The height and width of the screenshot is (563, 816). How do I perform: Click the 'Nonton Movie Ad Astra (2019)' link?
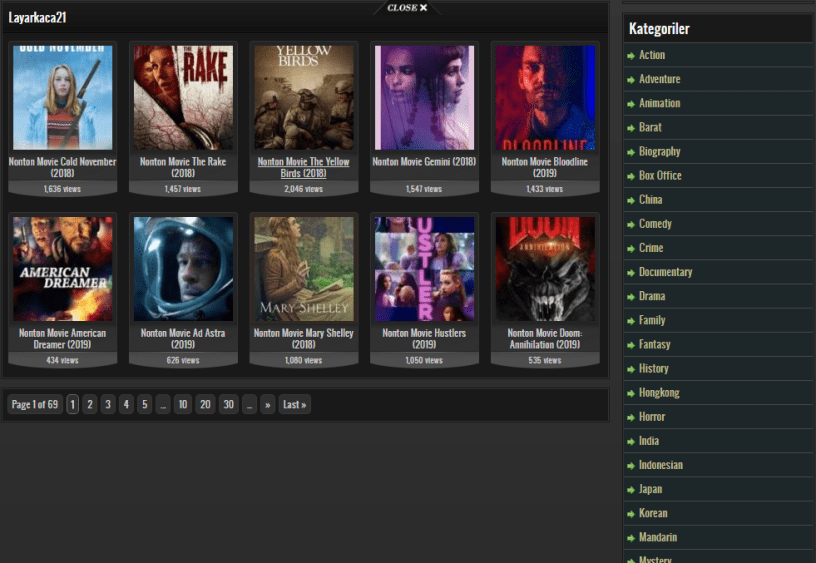click(x=183, y=338)
